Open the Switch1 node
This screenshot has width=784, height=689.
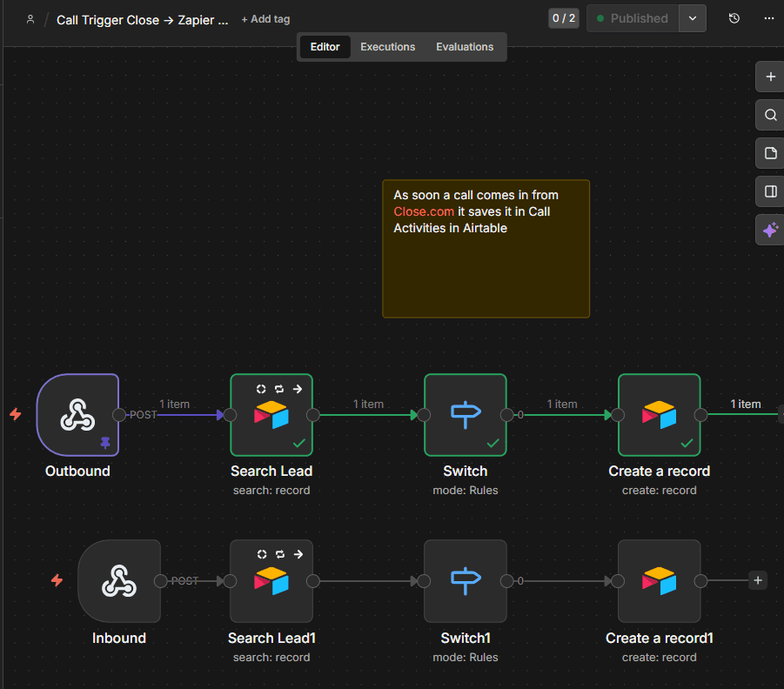pyautogui.click(x=466, y=581)
